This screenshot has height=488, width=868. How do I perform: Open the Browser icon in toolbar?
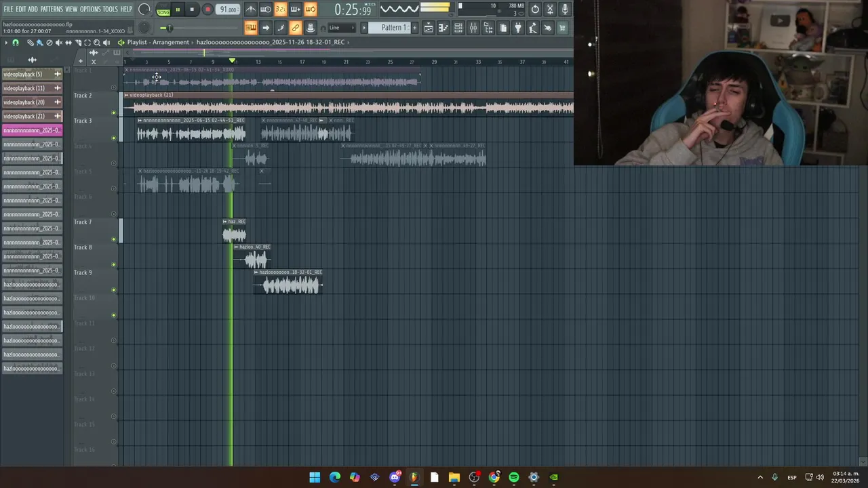488,28
